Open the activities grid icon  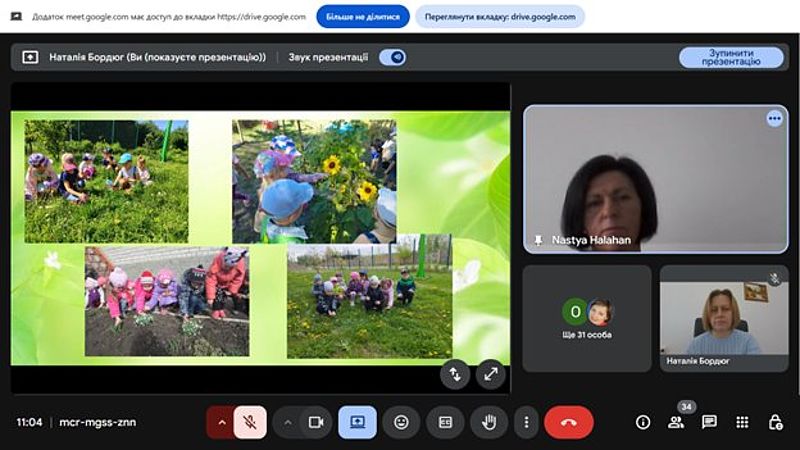coord(742,422)
